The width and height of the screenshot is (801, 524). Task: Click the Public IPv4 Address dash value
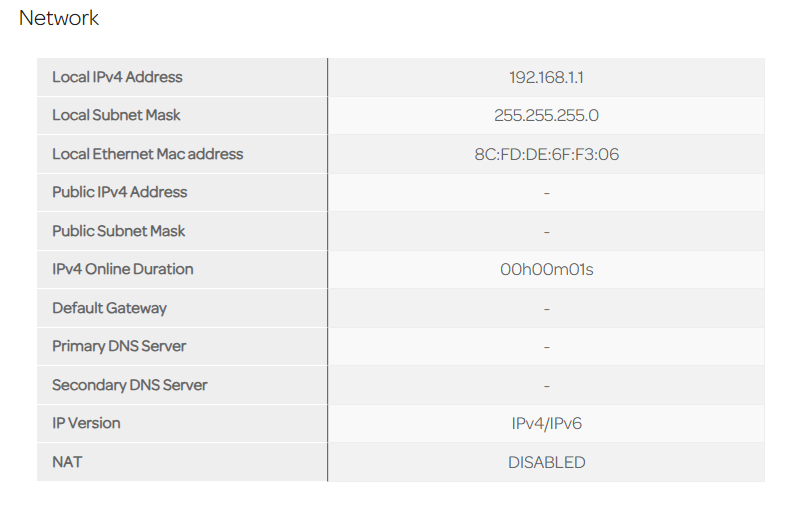(546, 193)
